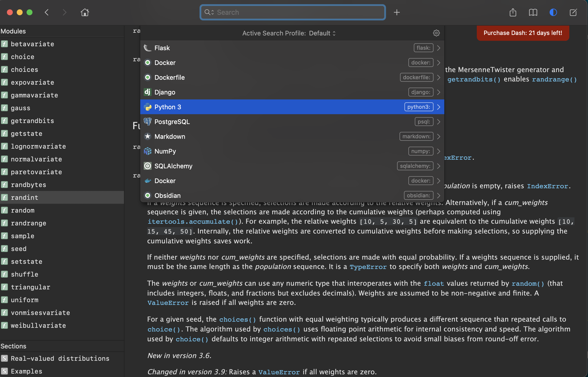Open search profile settings gear

tap(436, 33)
